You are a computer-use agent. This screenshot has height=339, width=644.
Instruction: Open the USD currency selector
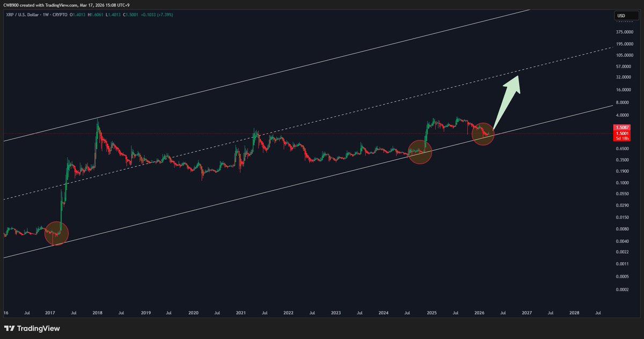(x=627, y=16)
